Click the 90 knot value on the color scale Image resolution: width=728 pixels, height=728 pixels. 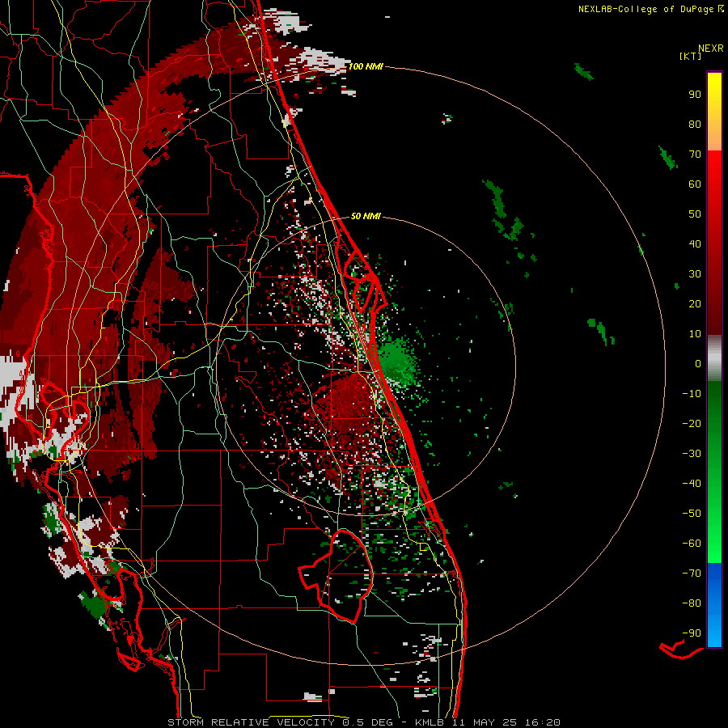pos(695,95)
